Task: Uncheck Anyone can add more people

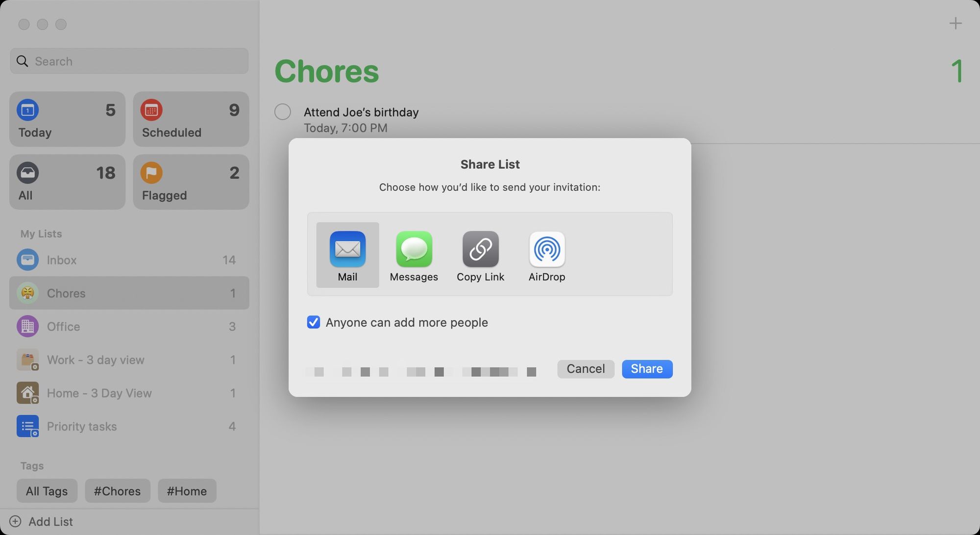Action: coord(313,322)
